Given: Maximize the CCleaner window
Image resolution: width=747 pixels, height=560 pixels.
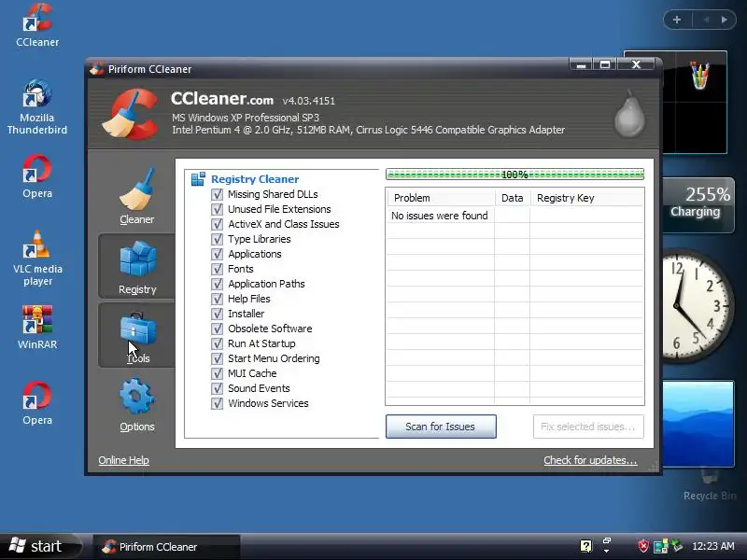Looking at the screenshot, I should [605, 64].
